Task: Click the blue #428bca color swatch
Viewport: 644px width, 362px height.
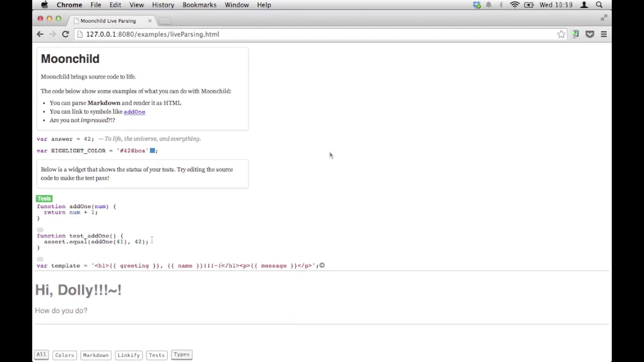Action: (x=152, y=150)
